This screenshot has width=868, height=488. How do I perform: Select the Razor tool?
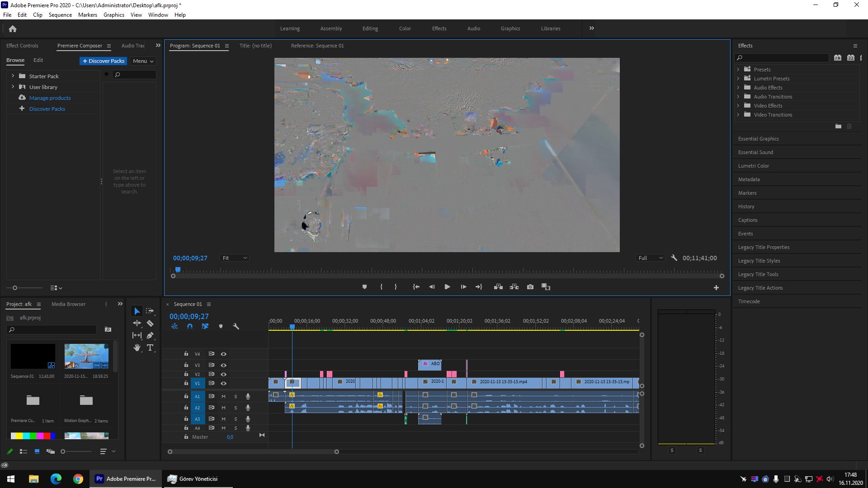150,324
